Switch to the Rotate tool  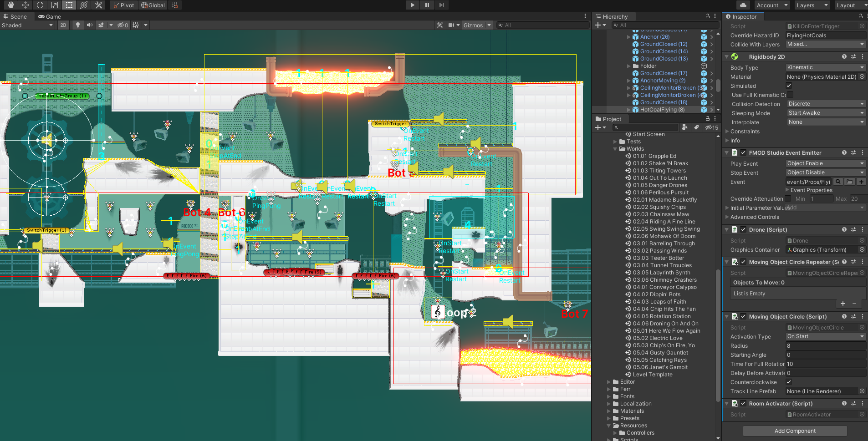click(40, 5)
